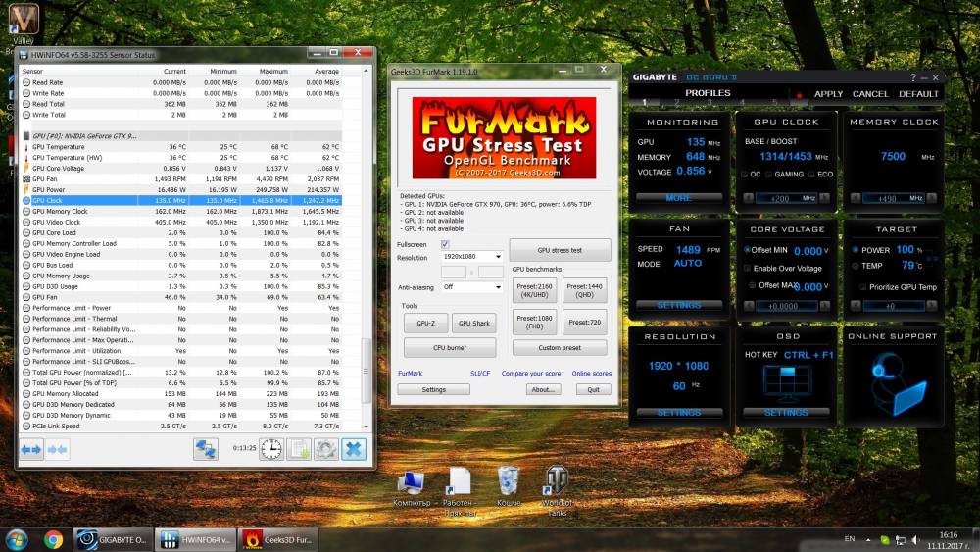Click APPLY in OC Guru

coord(828,94)
